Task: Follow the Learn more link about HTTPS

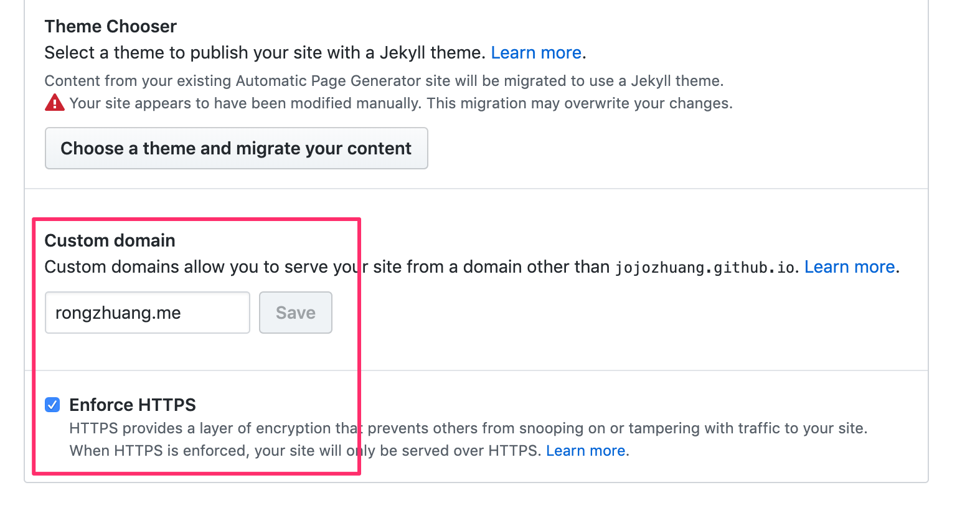Action: click(x=585, y=450)
